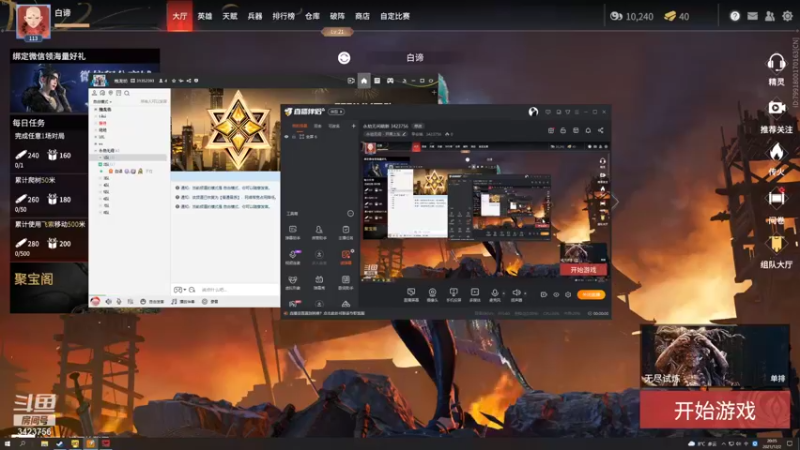Open the game mail envelope icon
The height and width of the screenshot is (450, 800).
tap(753, 16)
